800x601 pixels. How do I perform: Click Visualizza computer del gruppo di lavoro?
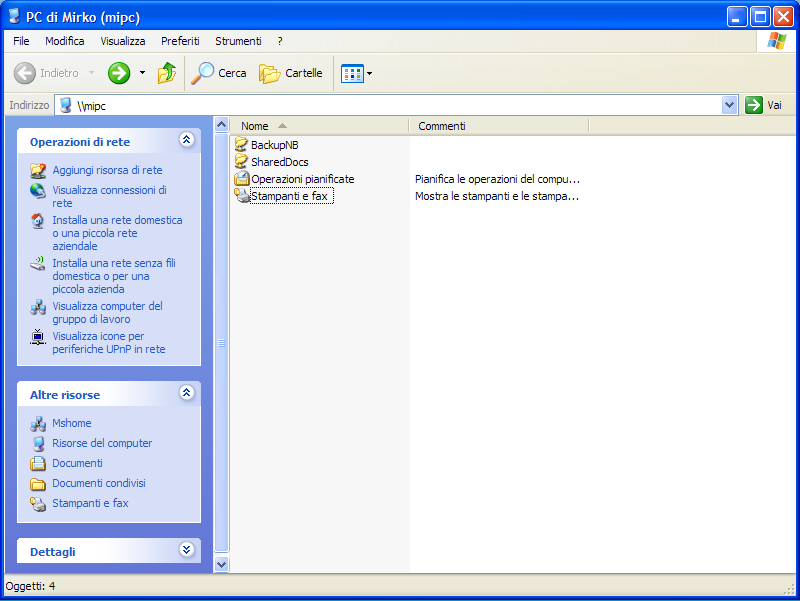[107, 312]
